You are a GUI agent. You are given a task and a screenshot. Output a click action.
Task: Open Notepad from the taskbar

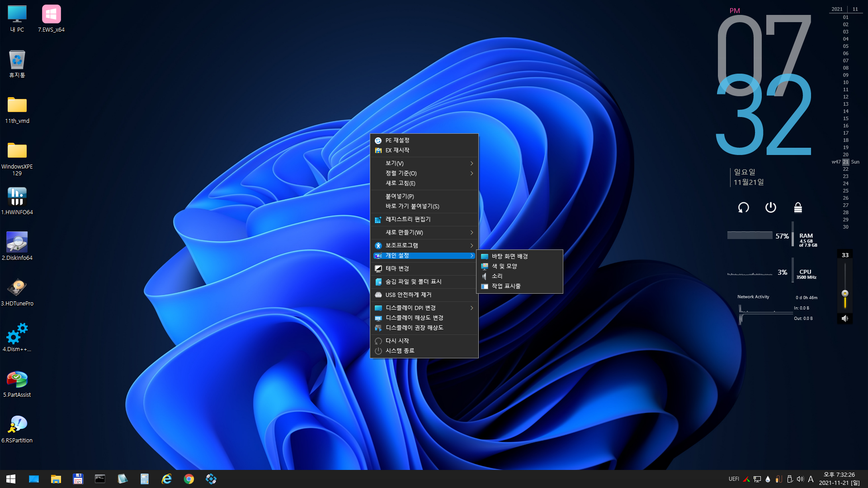[x=122, y=479]
